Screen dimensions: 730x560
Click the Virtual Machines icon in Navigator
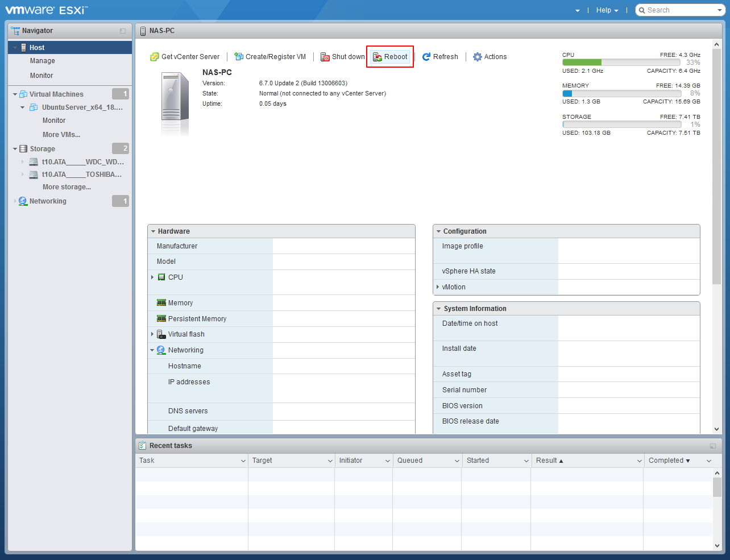pos(23,94)
